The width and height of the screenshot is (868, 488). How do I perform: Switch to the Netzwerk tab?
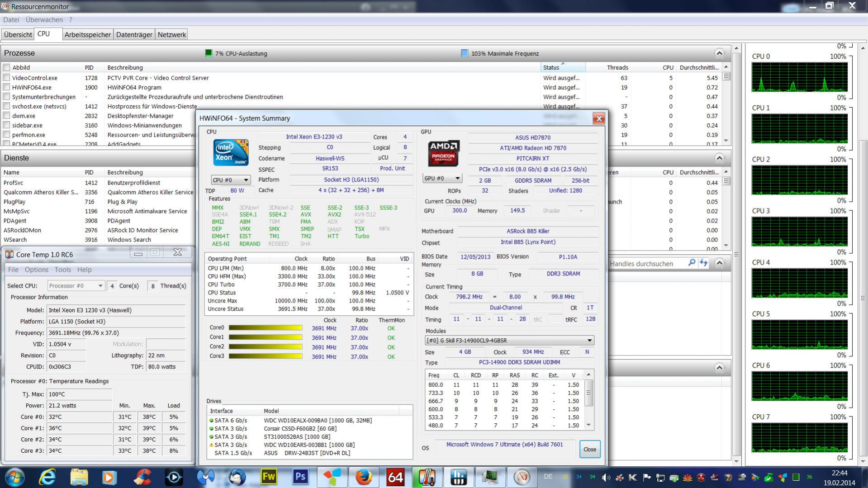[x=172, y=35]
